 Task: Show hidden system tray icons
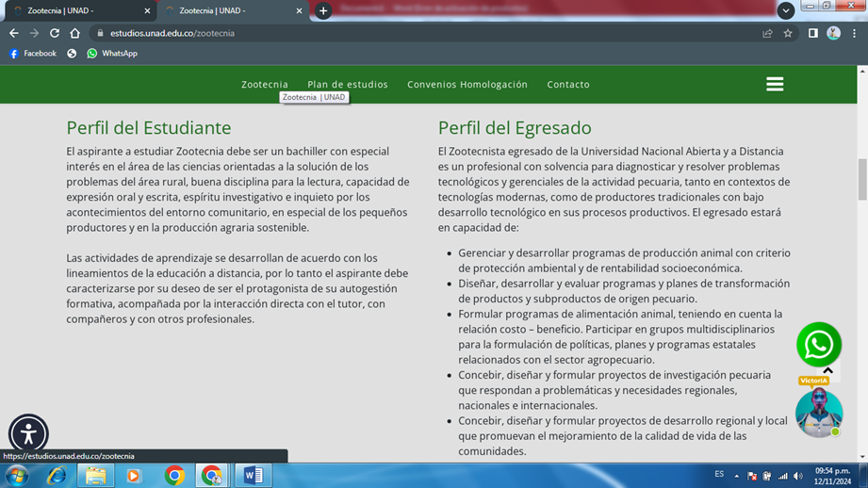(x=737, y=476)
